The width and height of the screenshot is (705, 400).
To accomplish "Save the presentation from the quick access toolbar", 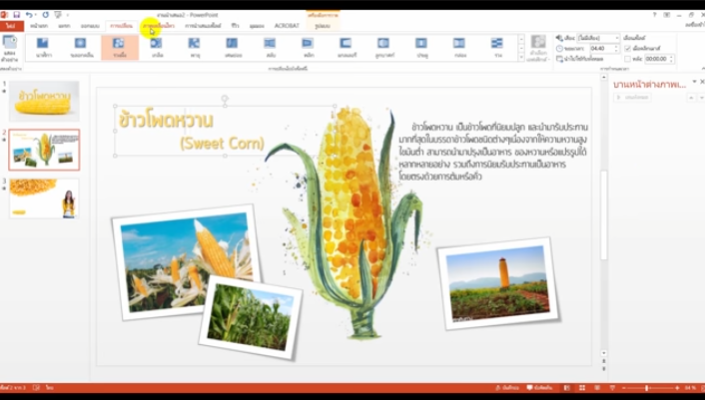I will (x=17, y=15).
